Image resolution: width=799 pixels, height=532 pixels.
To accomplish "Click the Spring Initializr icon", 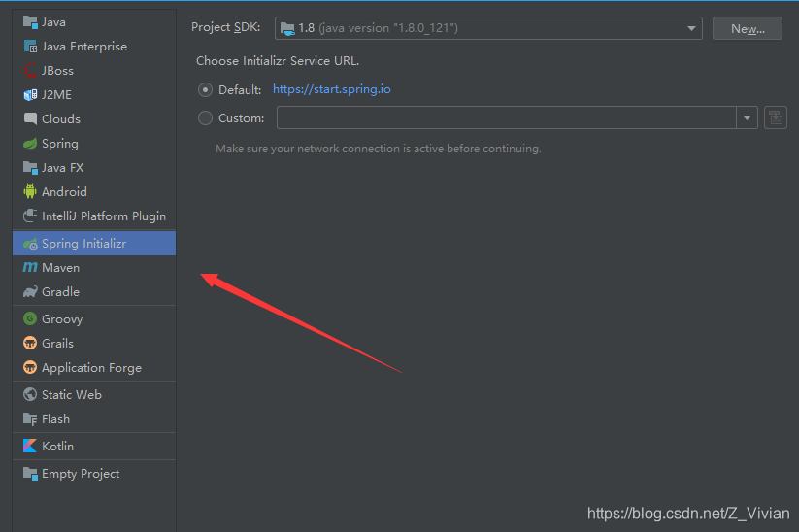I will pyautogui.click(x=30, y=244).
